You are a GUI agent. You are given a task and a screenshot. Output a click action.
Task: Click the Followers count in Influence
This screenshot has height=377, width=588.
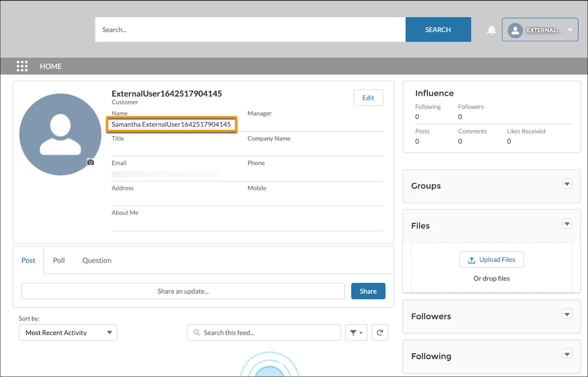tap(460, 117)
